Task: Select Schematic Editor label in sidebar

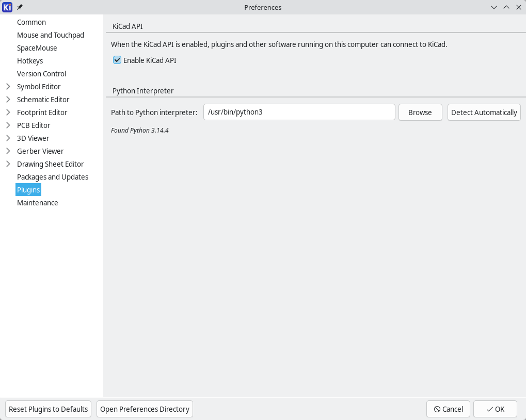Action: [43, 100]
